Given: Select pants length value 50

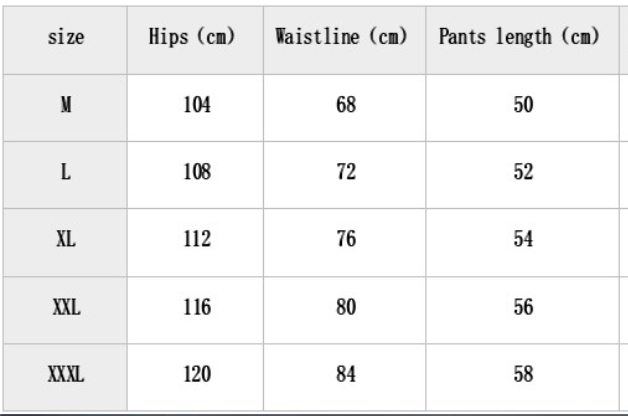Looking at the screenshot, I should pyautogui.click(x=523, y=106).
